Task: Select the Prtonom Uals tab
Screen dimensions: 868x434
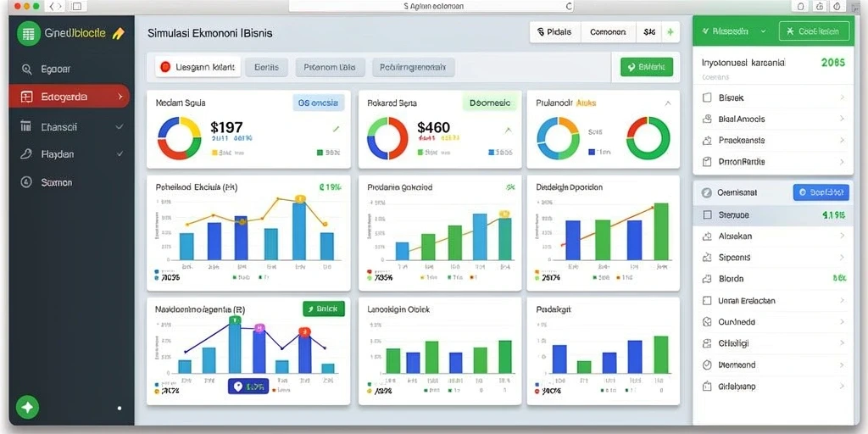Action: [331, 68]
